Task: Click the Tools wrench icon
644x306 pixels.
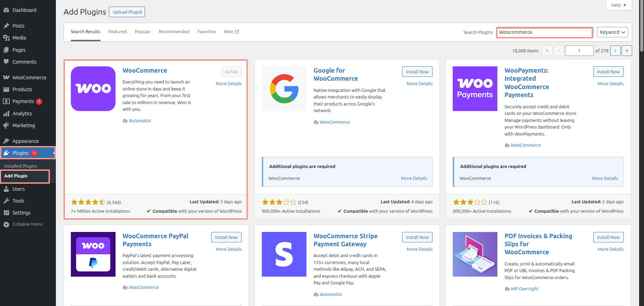Action: coord(6,201)
